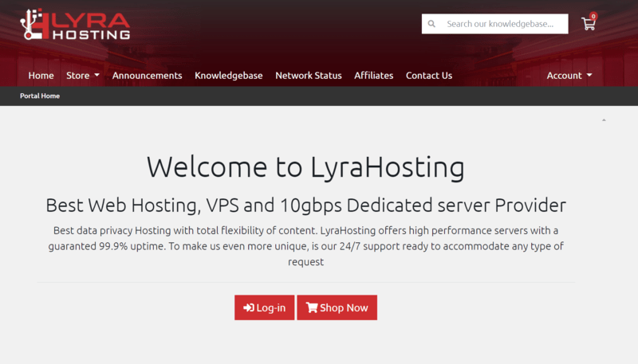Click the Log-in button
This screenshot has height=364, width=638.
265,307
